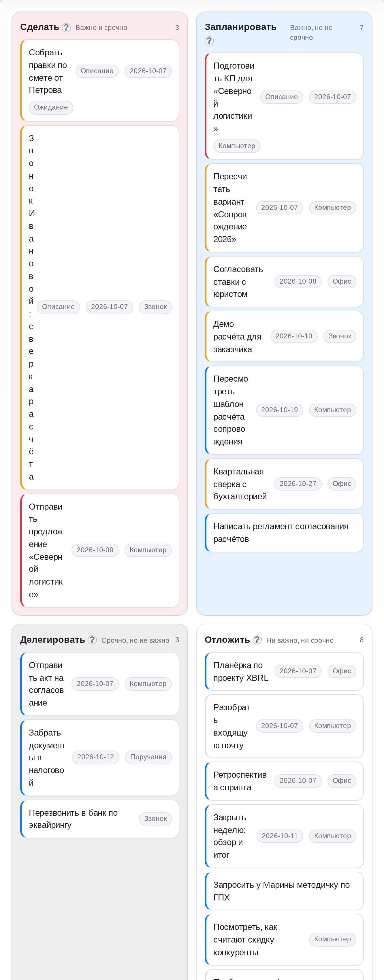Click Описание tag on Собрать правки card
This screenshot has width=384, height=980.
coord(97,71)
